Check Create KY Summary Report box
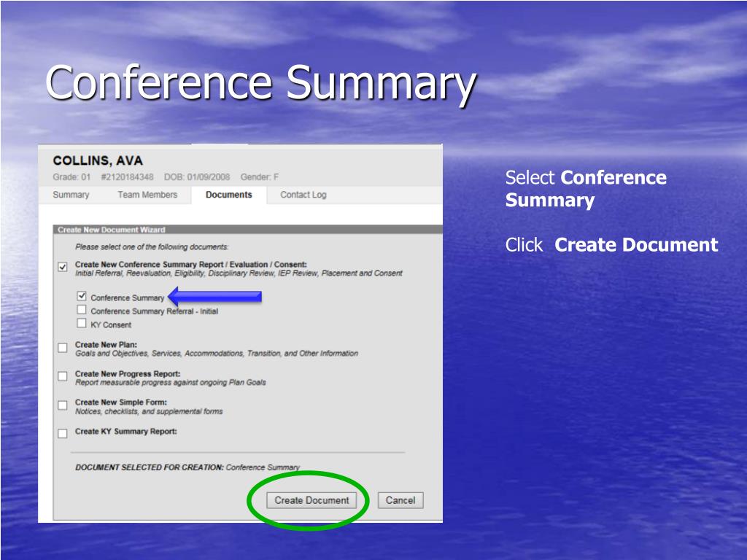 63,433
